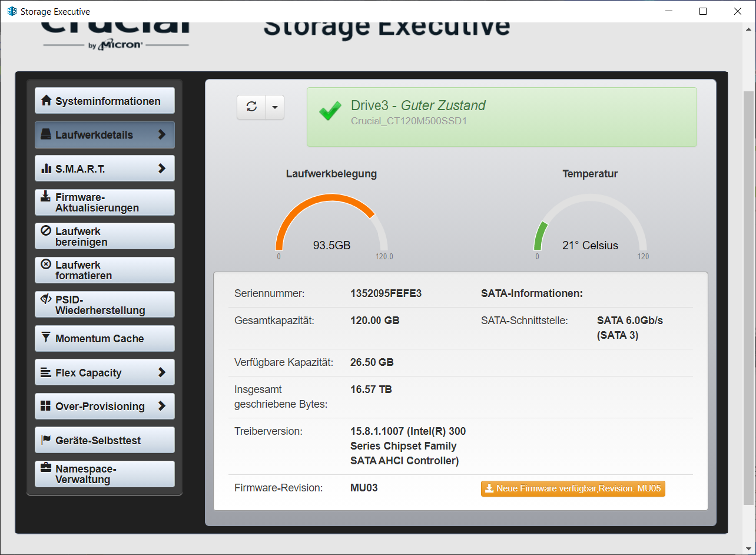Click serial number 1352095FEFE3
756x555 pixels.
[x=386, y=293]
